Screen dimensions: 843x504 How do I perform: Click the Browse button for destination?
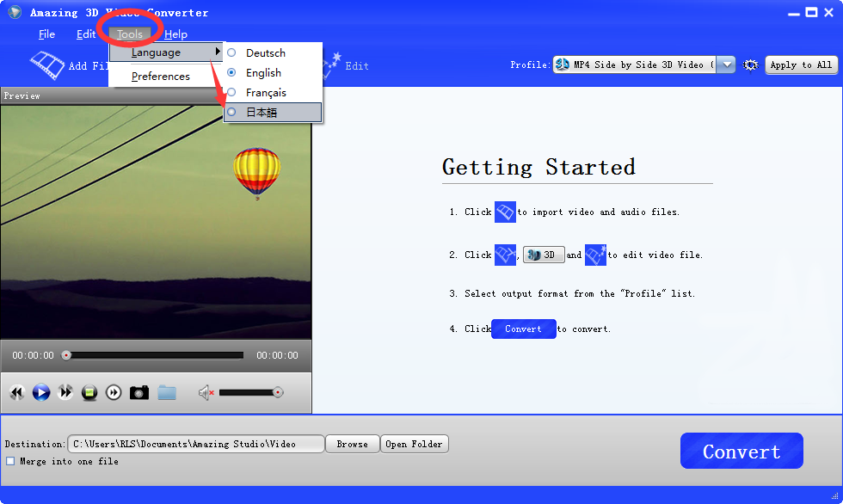point(352,445)
